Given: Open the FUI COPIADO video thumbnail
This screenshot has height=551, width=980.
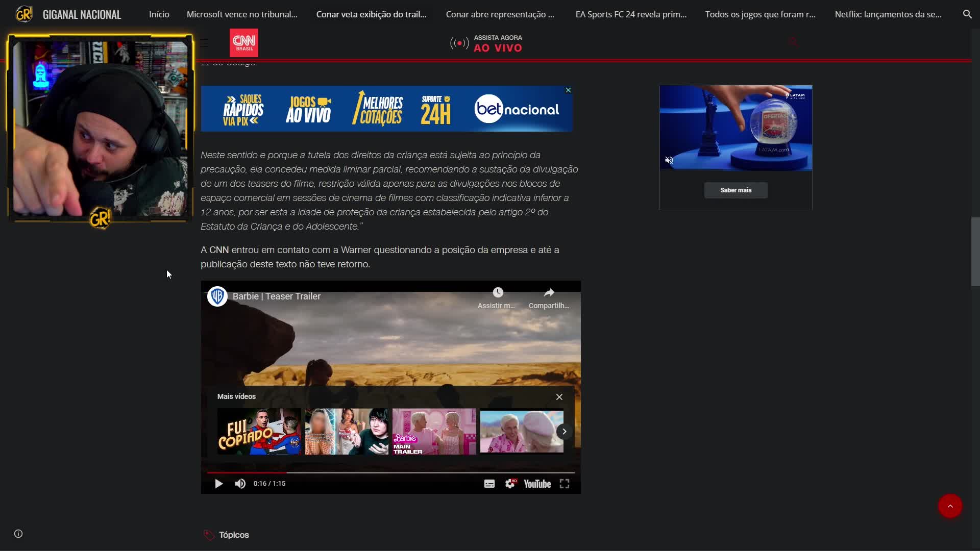Looking at the screenshot, I should 259,432.
